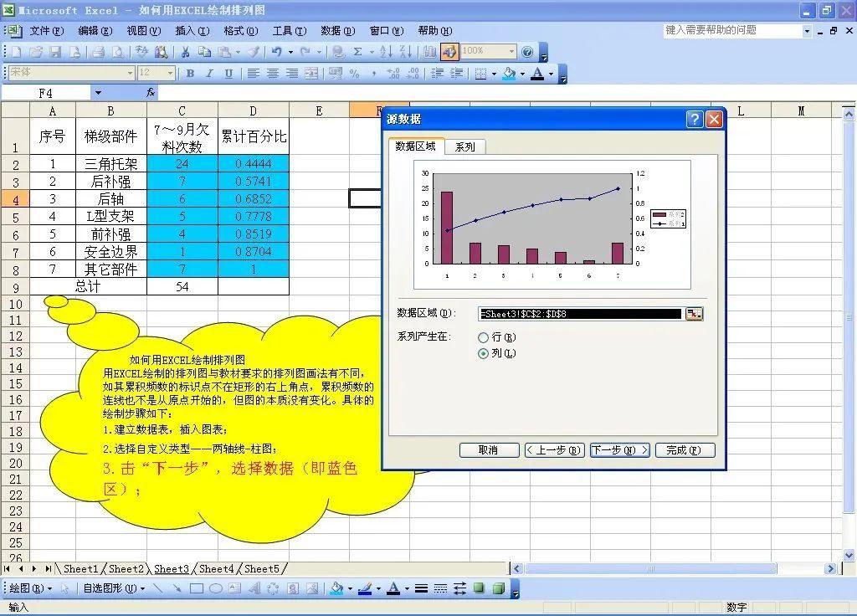The height and width of the screenshot is (616, 857).
Task: Click Sort Ascending A-Z icon
Action: (386, 52)
